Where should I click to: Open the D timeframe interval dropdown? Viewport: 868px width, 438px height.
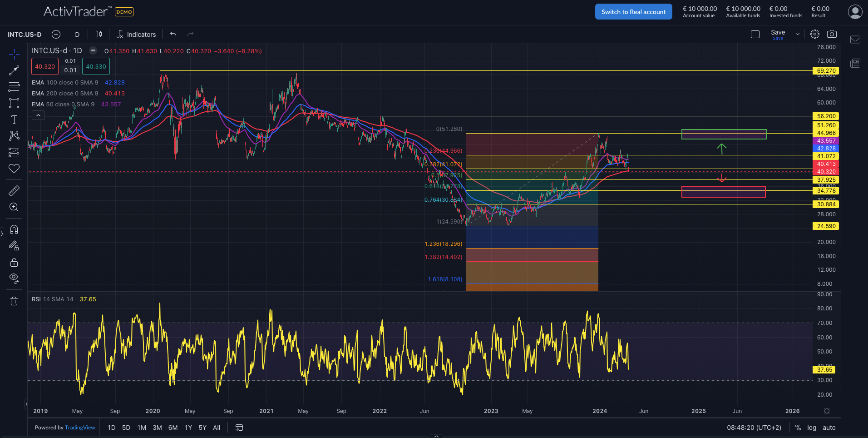77,35
